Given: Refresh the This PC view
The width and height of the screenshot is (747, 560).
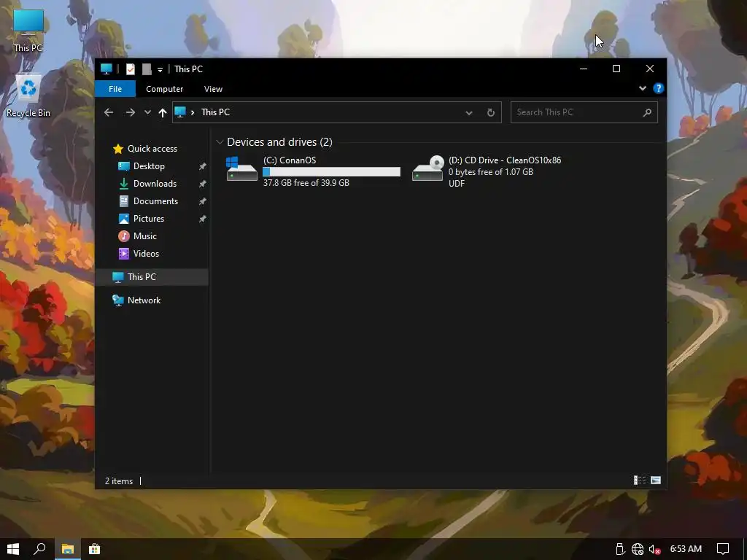Looking at the screenshot, I should coord(491,112).
